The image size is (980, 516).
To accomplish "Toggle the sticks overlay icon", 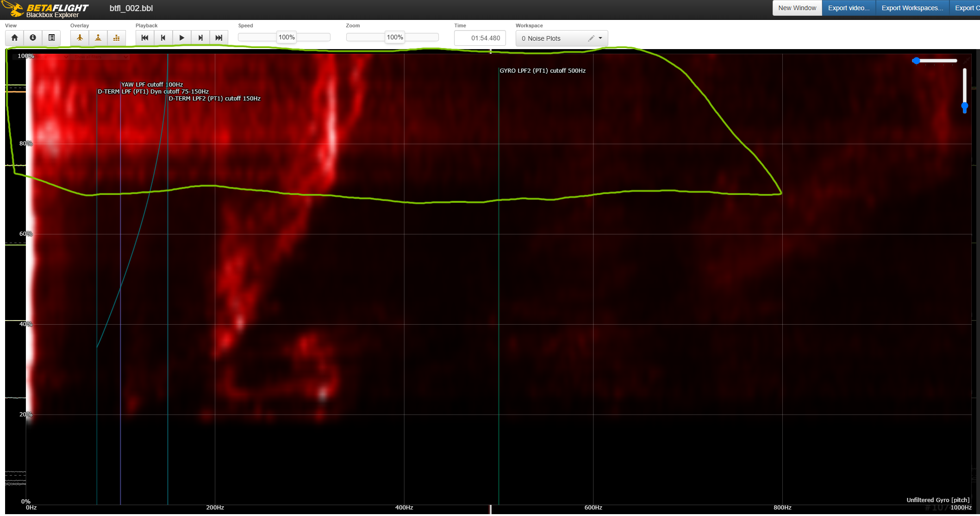I will pos(98,38).
